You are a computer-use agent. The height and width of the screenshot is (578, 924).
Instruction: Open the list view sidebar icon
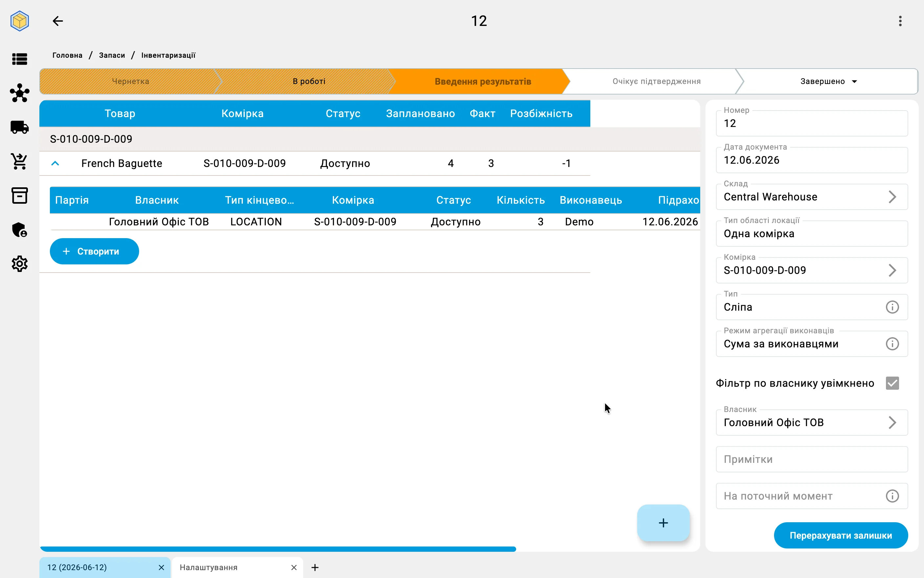tap(19, 59)
